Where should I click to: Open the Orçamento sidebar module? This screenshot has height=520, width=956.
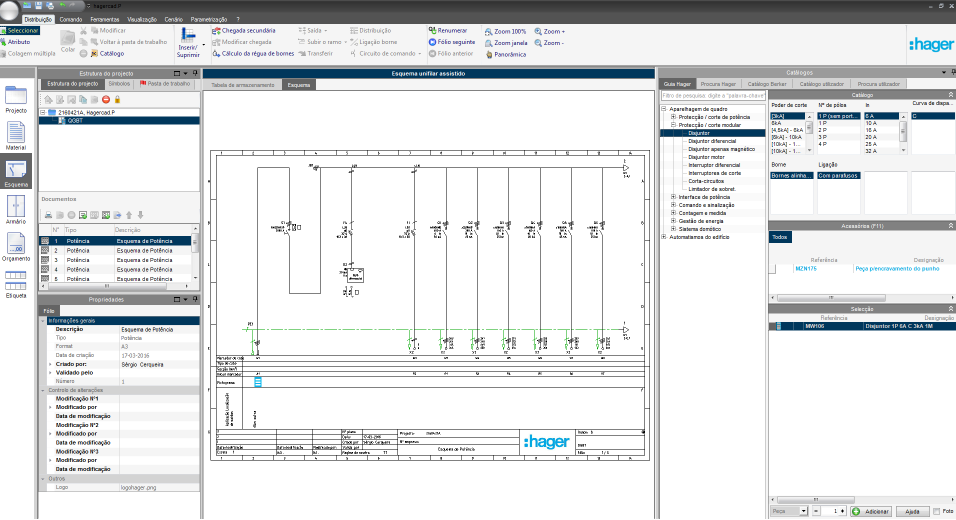[16, 247]
